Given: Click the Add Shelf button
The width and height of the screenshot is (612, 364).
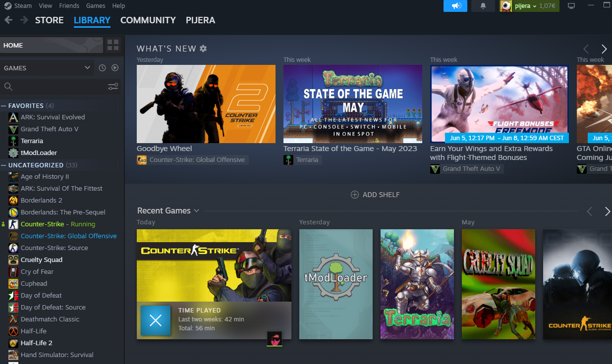Looking at the screenshot, I should (375, 195).
